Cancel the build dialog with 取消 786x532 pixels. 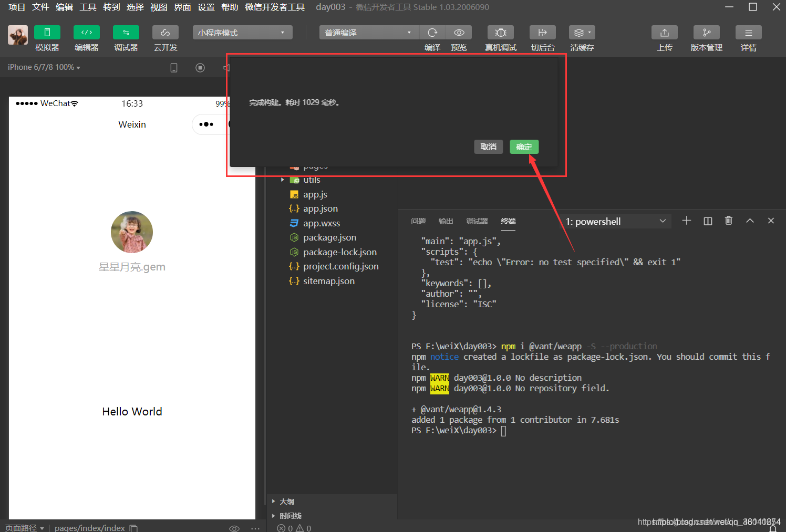point(488,147)
